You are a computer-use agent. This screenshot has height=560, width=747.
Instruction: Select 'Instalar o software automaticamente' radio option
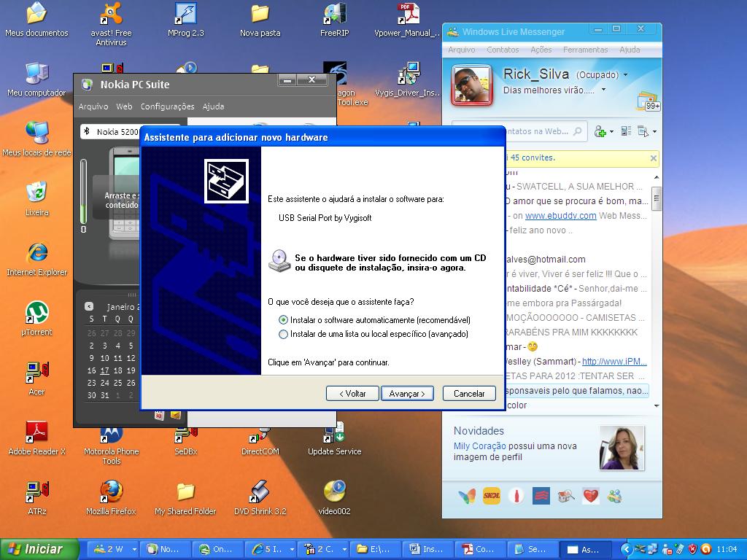(283, 320)
